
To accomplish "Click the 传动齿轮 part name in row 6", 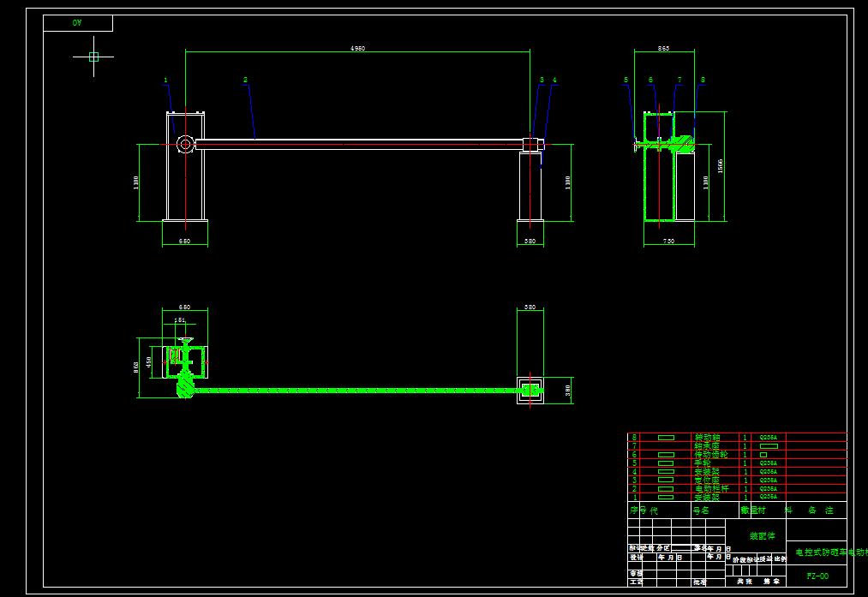I will [x=711, y=454].
